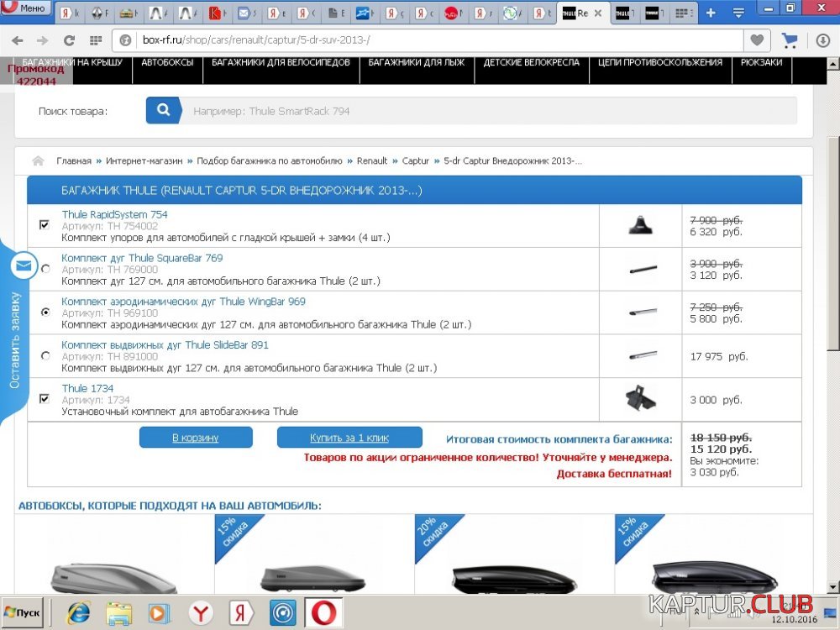Go to Главная breadcrumb link
This screenshot has height=630, width=840.
coord(74,160)
